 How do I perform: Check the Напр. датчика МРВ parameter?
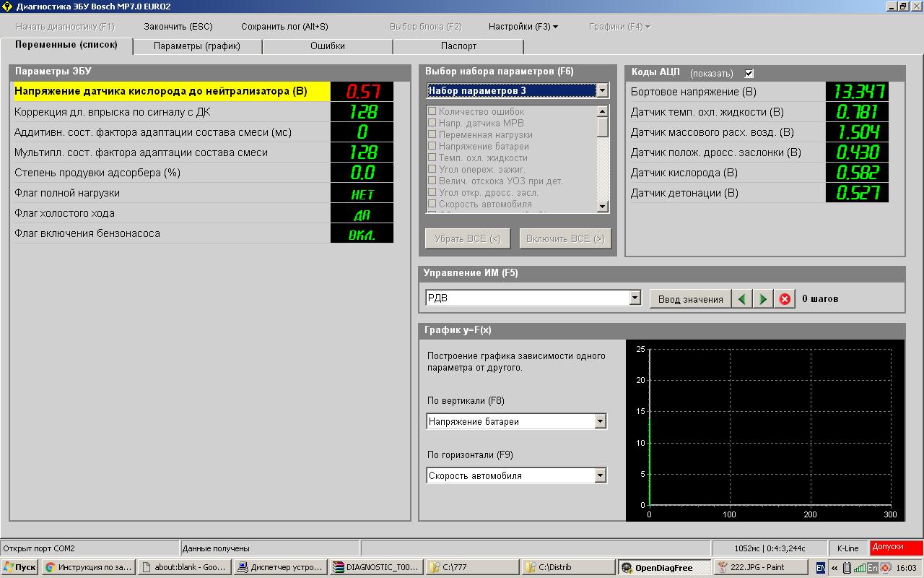tap(432, 123)
